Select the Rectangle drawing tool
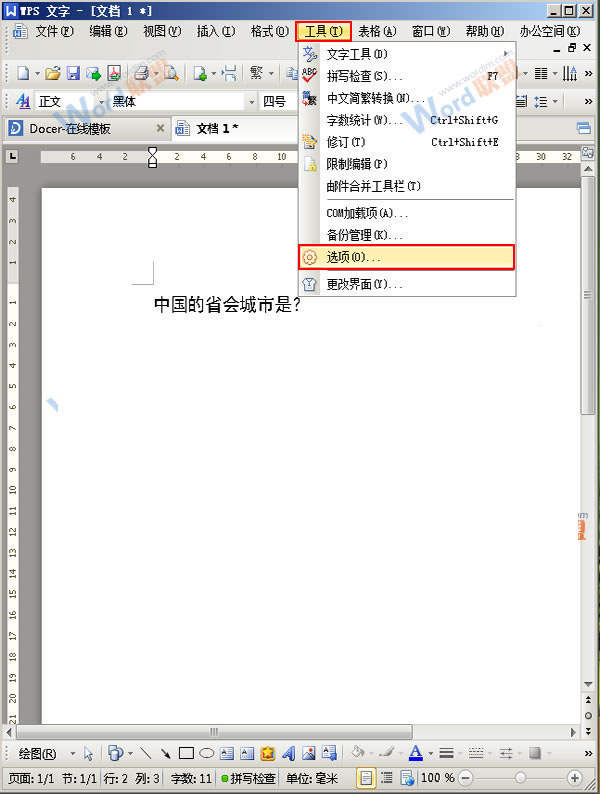Screen dimensions: 600x794 186,753
